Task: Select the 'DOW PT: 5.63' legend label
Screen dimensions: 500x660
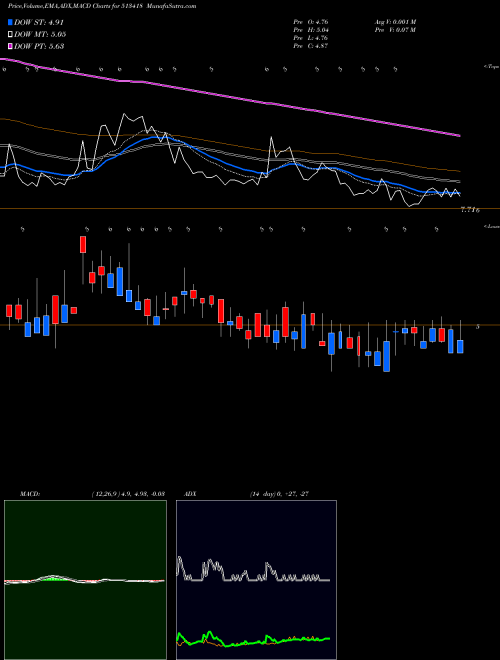Action: click(39, 46)
